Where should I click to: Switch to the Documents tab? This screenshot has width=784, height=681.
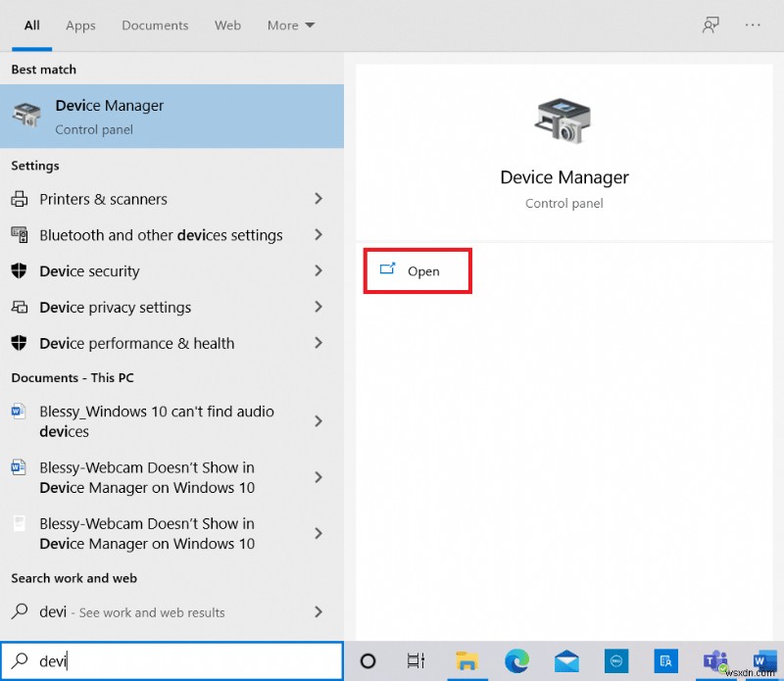coord(155,25)
